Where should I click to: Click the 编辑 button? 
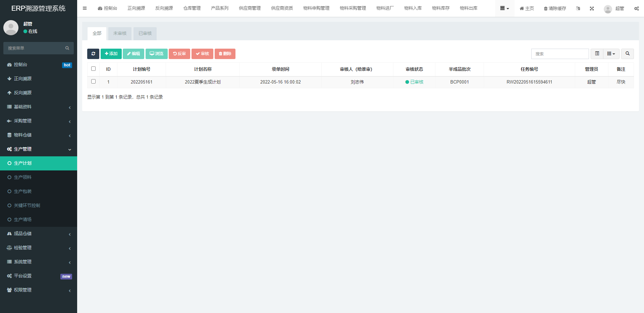point(133,54)
